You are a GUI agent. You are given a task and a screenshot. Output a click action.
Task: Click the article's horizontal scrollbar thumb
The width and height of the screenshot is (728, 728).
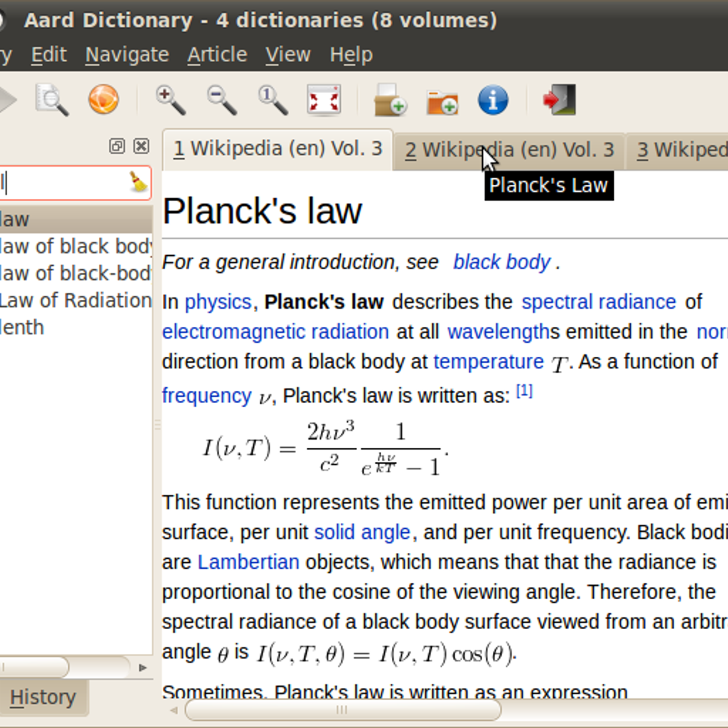point(343,710)
